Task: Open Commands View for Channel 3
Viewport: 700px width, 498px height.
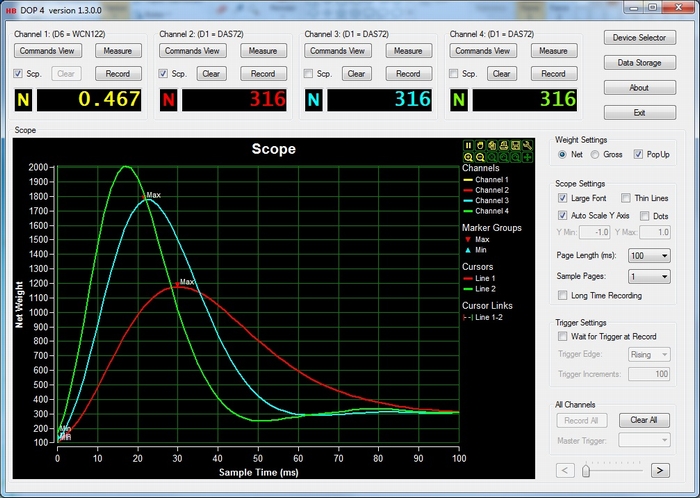Action: pos(338,51)
